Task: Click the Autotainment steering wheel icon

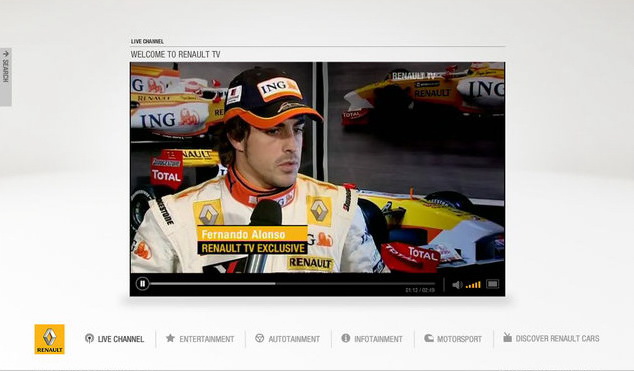Action: click(x=260, y=338)
